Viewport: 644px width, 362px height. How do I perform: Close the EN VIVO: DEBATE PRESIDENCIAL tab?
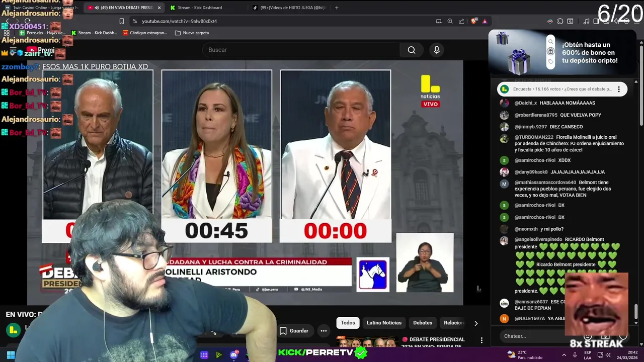[159, 8]
